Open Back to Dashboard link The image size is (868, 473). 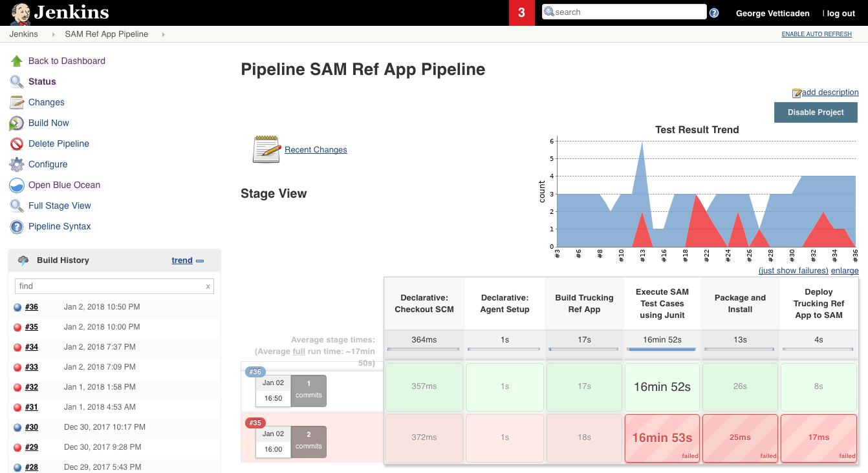[67, 61]
